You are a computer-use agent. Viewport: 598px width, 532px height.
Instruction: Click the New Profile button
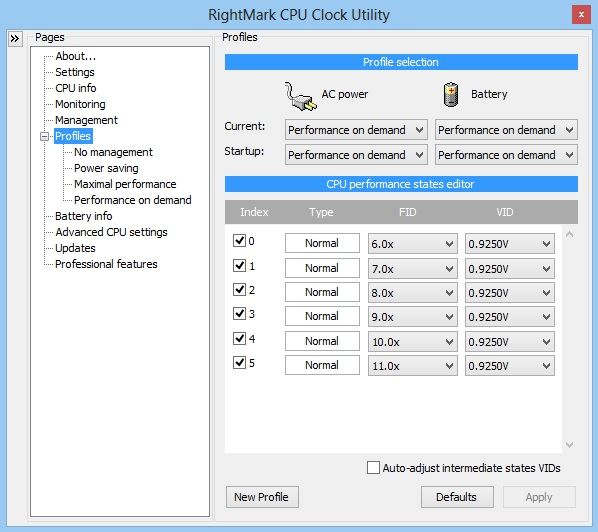[x=262, y=497]
